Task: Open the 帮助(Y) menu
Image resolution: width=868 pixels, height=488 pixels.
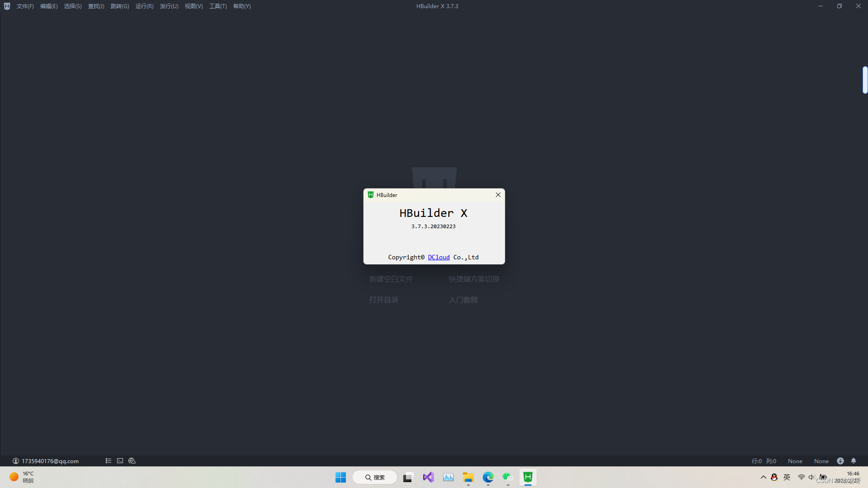Action: coord(242,6)
